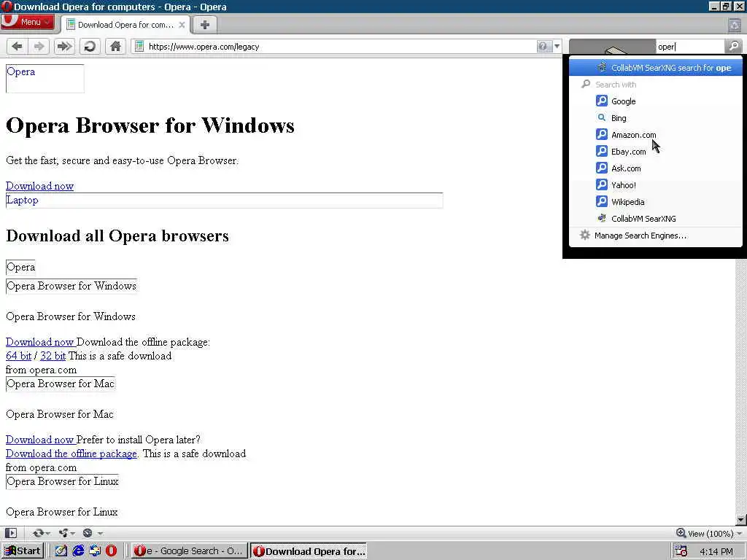747x560 pixels.
Task: Click the boxed 'Opera Browser for Linux' text
Action: pos(63,481)
